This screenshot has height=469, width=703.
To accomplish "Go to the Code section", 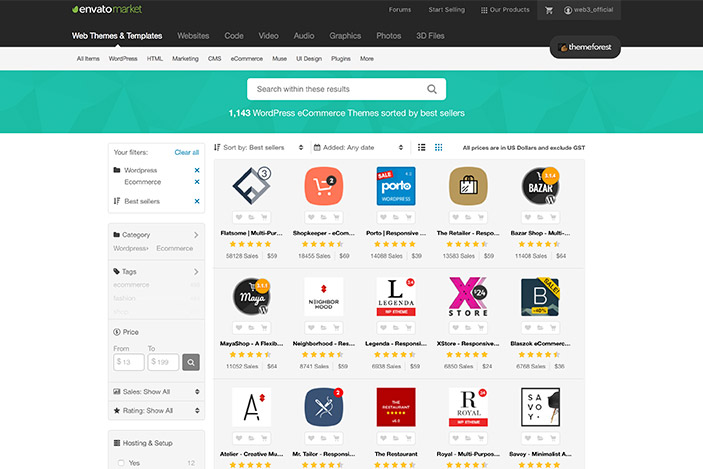I will [234, 36].
